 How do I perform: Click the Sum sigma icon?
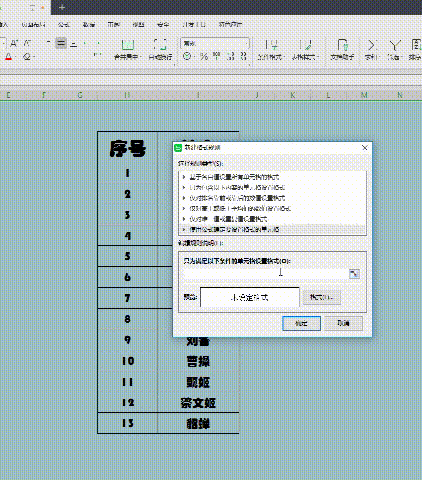point(371,49)
